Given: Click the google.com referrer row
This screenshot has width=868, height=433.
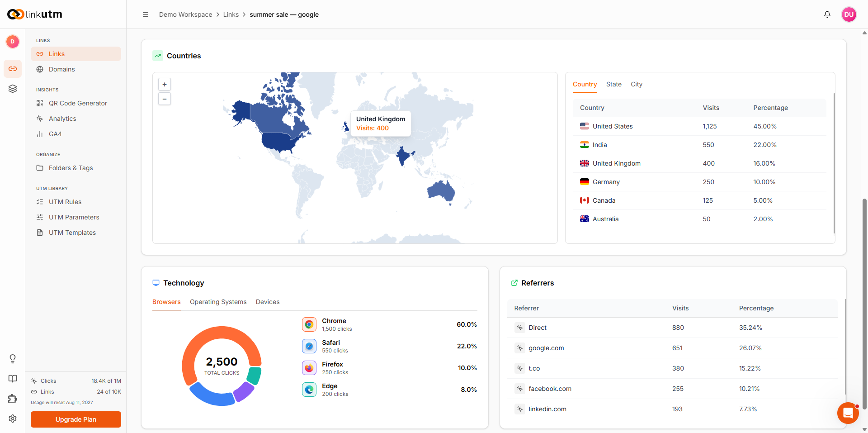Looking at the screenshot, I should point(672,348).
